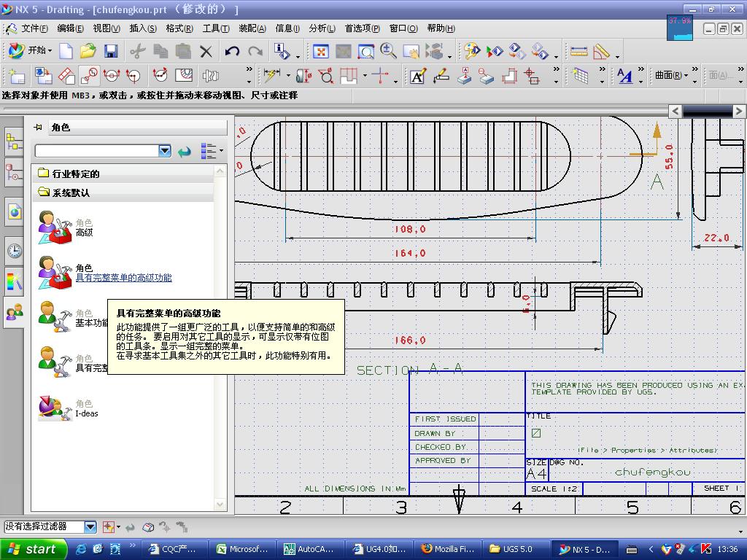This screenshot has width=747, height=560.
Task: Open the 文件(F) menu
Action: (x=34, y=28)
